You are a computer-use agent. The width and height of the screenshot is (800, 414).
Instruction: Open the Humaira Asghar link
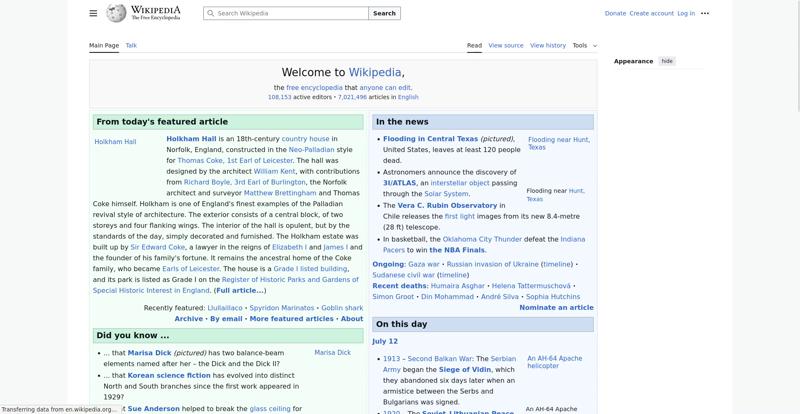click(x=458, y=286)
